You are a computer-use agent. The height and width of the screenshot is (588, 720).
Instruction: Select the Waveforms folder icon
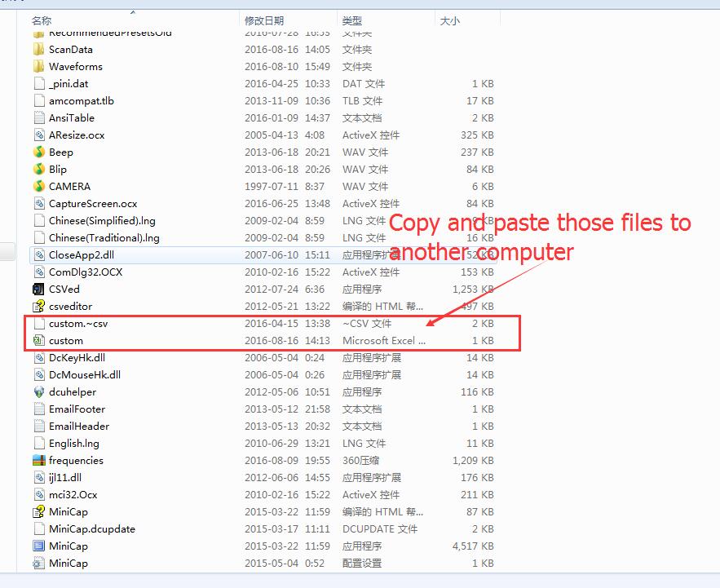coord(38,66)
